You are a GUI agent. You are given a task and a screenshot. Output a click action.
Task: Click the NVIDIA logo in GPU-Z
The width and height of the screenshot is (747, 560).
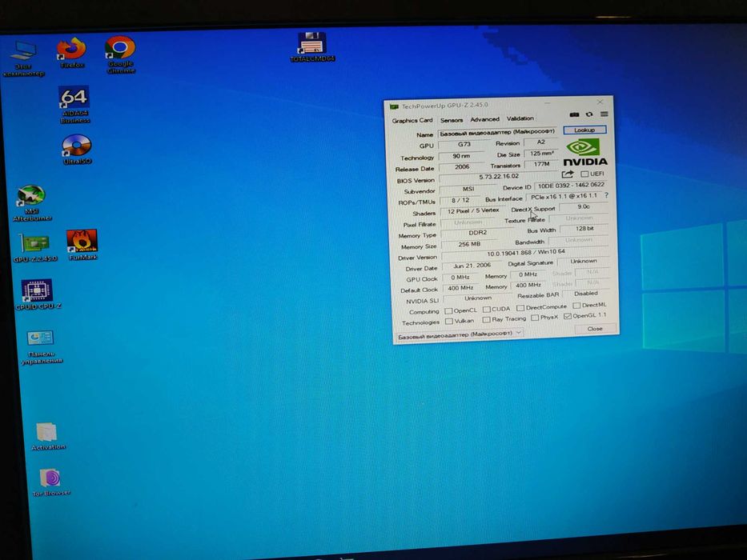pyautogui.click(x=585, y=152)
